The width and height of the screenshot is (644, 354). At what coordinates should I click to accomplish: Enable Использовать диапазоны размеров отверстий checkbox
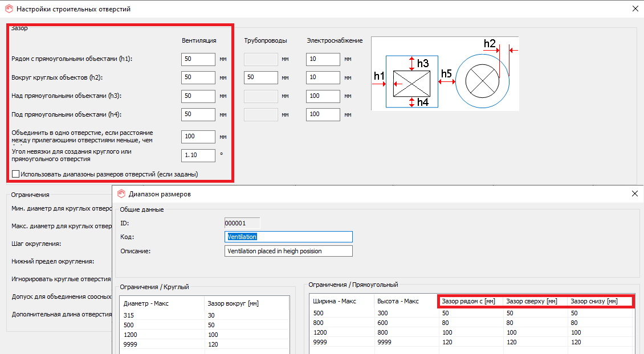16,174
